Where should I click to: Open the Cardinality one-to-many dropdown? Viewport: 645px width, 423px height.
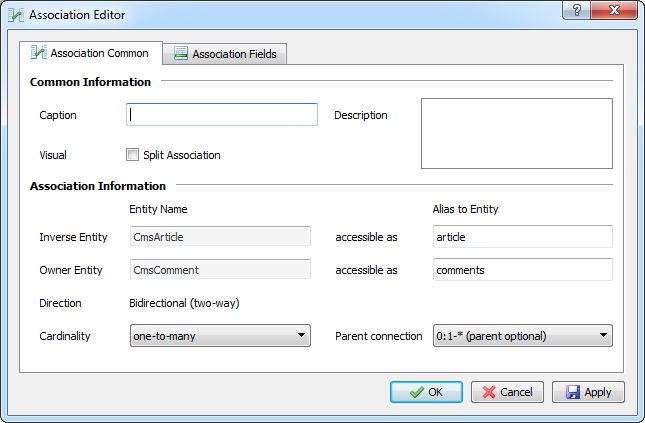220,336
